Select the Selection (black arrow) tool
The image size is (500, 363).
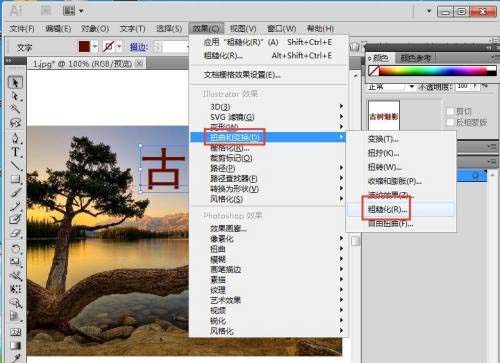tap(15, 82)
